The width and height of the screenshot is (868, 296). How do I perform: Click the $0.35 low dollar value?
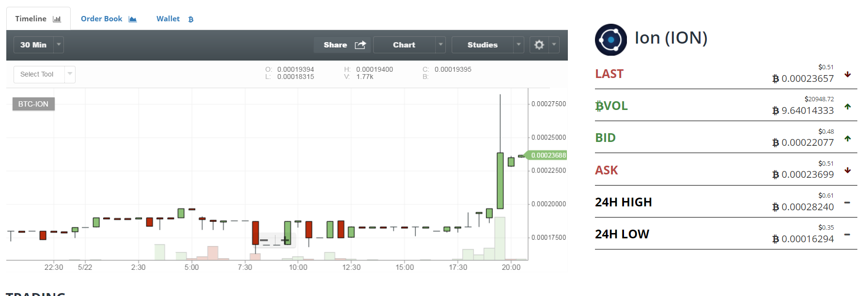click(x=826, y=228)
